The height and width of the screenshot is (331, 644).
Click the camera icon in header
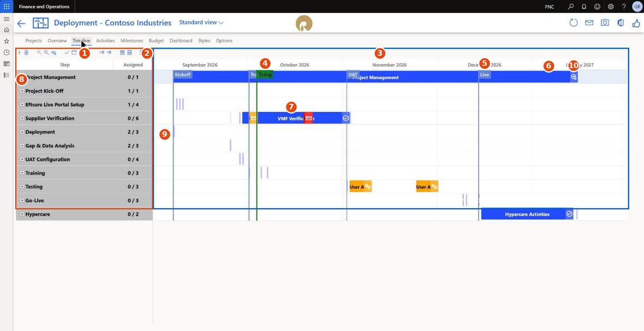pyautogui.click(x=605, y=22)
